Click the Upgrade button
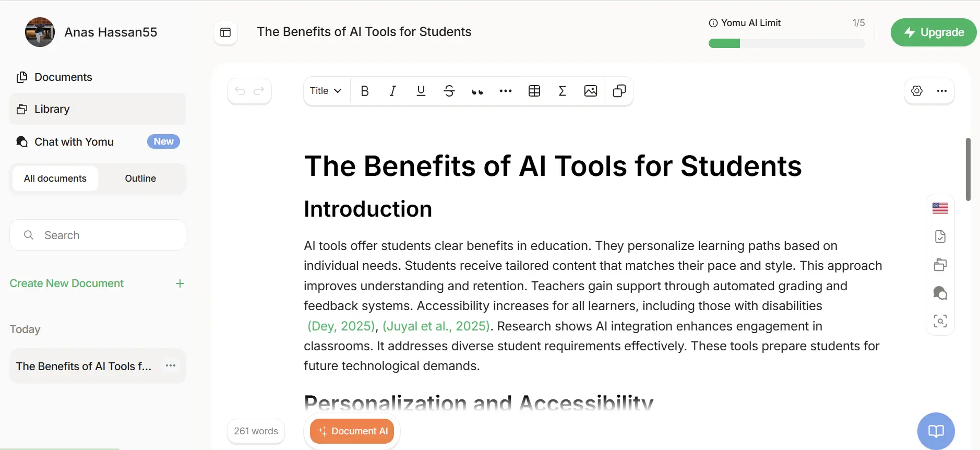 pos(934,32)
